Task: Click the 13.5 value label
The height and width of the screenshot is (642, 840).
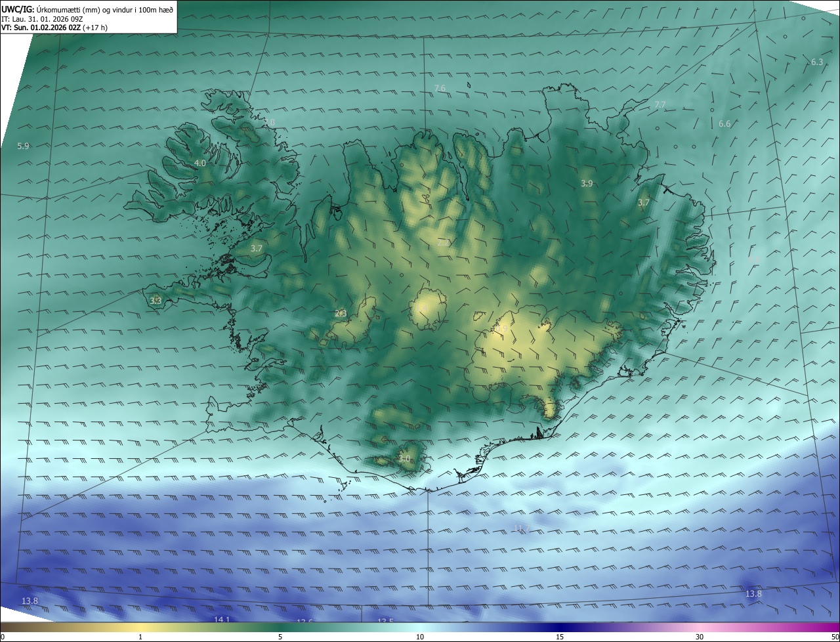Action: [385, 620]
